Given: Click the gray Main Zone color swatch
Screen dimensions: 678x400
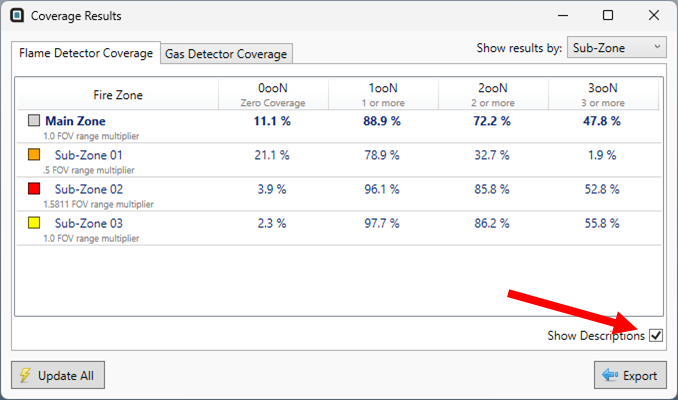Looking at the screenshot, I should coord(34,121).
